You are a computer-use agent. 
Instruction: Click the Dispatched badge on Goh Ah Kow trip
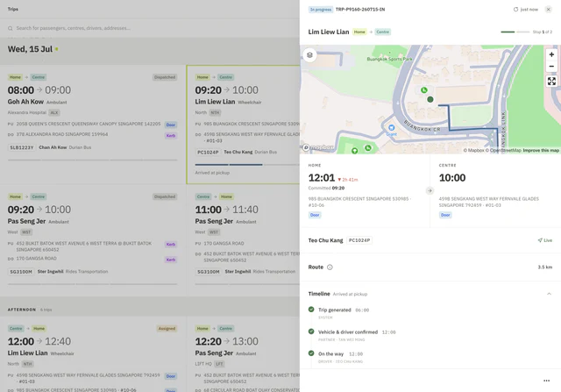165,77
